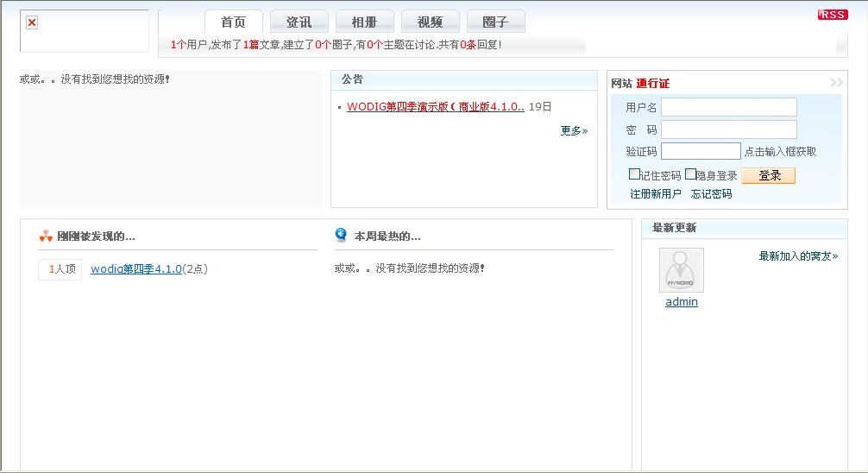
Task: Open the RSS feed badge
Action: [x=833, y=15]
